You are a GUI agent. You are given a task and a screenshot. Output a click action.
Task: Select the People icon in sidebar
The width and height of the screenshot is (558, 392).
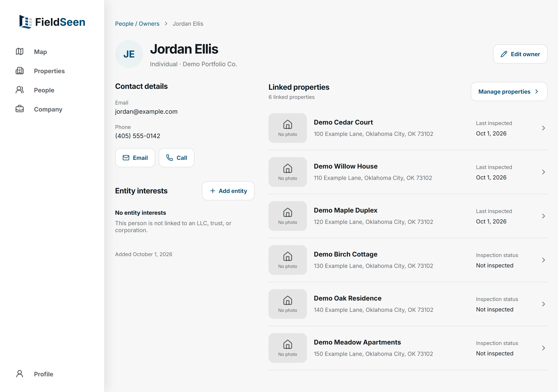tap(20, 90)
